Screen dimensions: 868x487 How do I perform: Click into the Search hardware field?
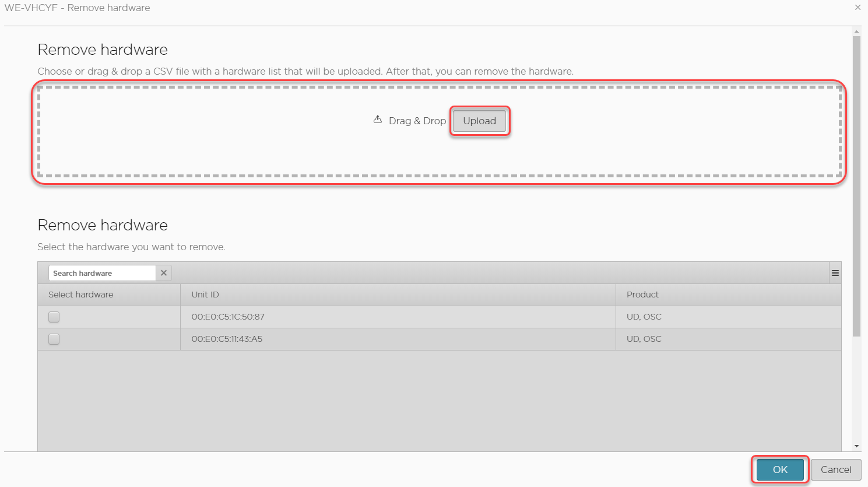pyautogui.click(x=101, y=273)
